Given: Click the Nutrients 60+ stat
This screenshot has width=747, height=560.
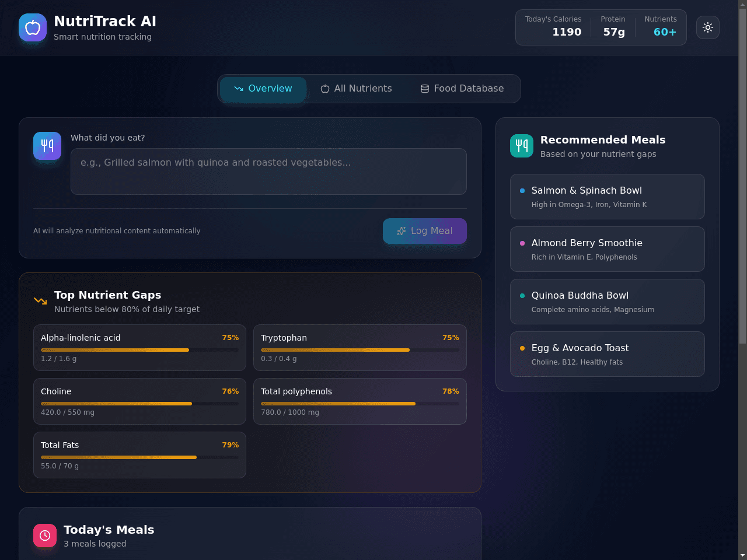Looking at the screenshot, I should 661,27.
